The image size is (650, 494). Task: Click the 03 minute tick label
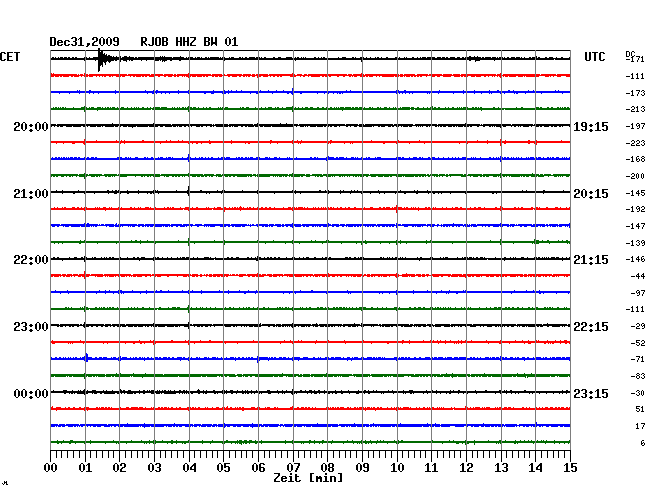154,467
